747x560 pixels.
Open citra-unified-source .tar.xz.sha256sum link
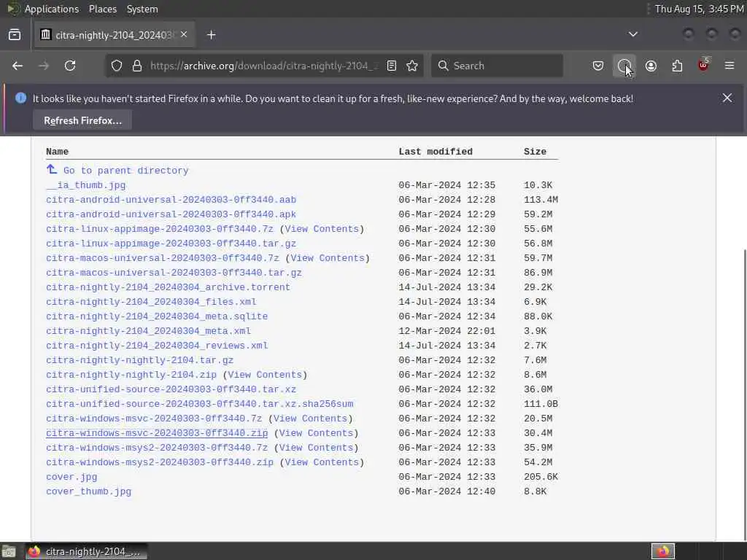(x=200, y=404)
